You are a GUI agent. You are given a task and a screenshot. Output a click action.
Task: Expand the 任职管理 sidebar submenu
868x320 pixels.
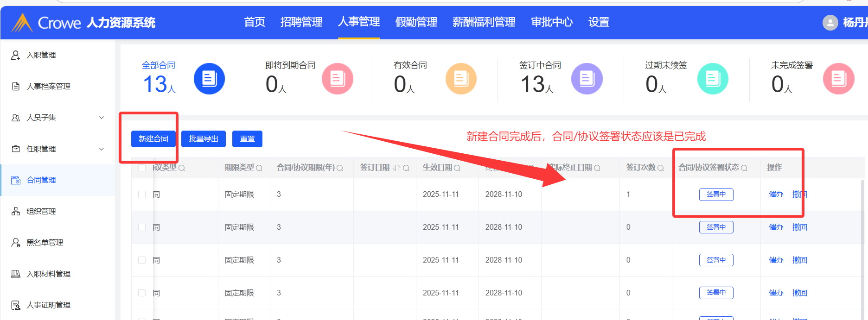102,149
